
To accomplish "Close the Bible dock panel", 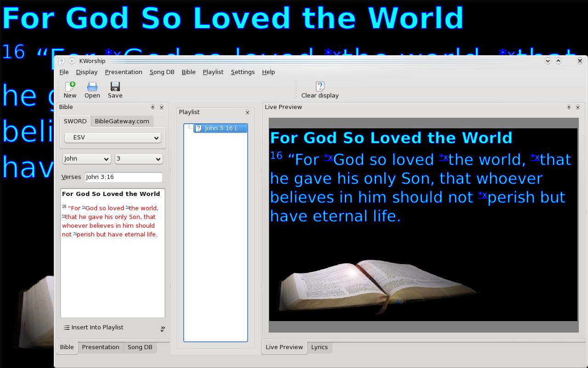I will click(x=162, y=107).
